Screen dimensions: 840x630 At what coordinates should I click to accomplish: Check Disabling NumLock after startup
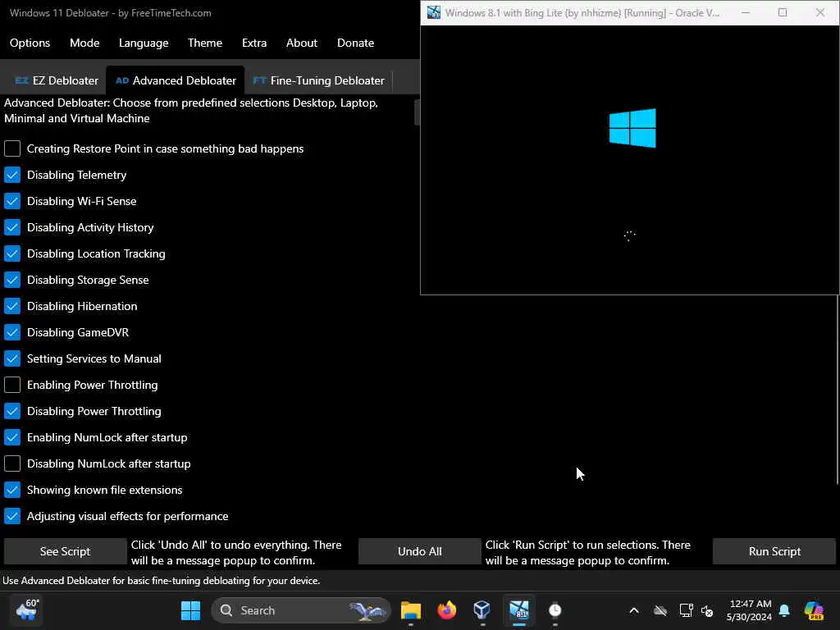(12, 463)
